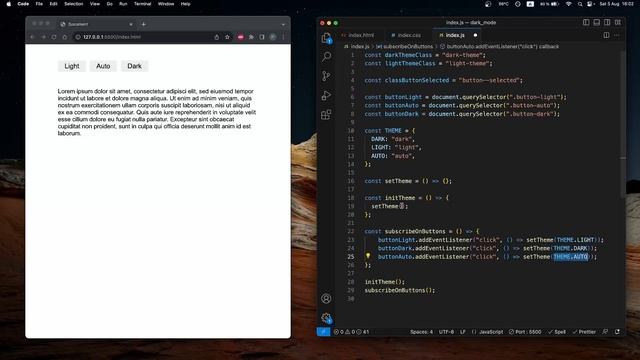Click the Prettier status item

click(x=584, y=332)
